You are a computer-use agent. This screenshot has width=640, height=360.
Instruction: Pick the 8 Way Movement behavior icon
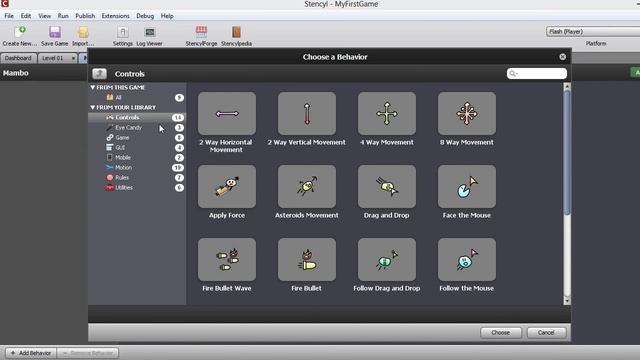(467, 113)
